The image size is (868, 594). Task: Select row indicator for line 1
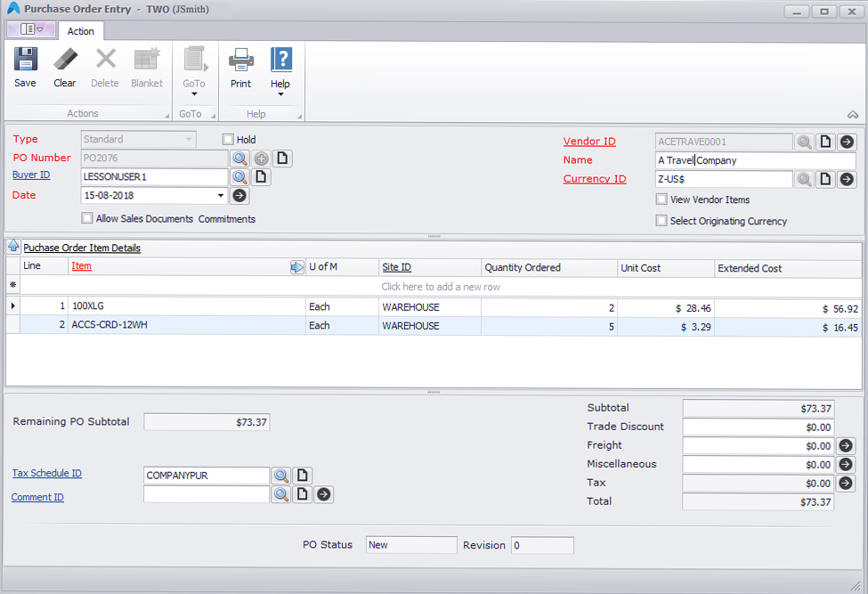12,306
